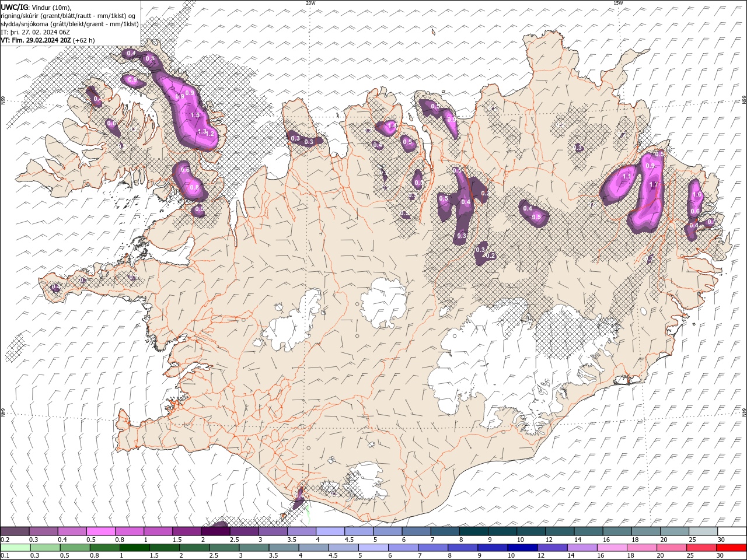
Task: Click the '0.2' label under top legend
Action: [4, 540]
